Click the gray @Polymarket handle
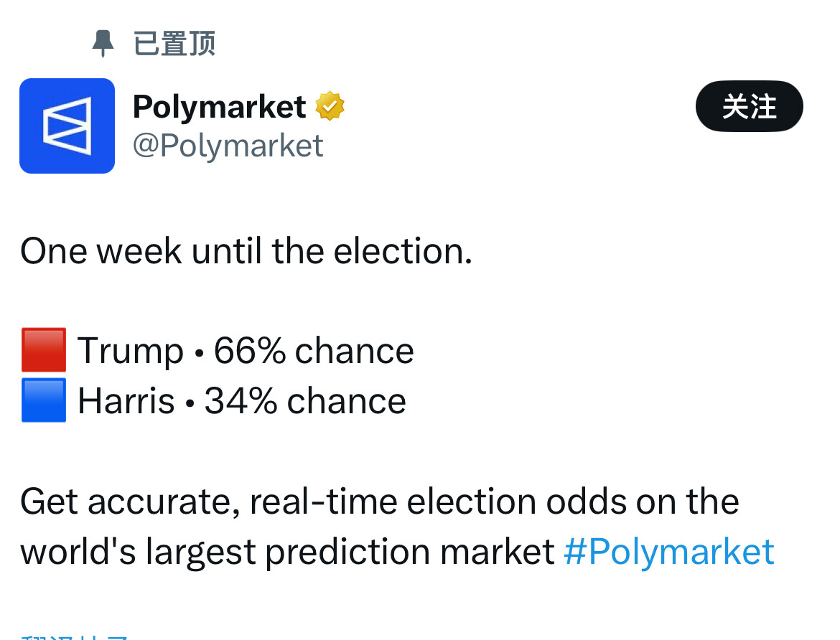 tap(228, 146)
